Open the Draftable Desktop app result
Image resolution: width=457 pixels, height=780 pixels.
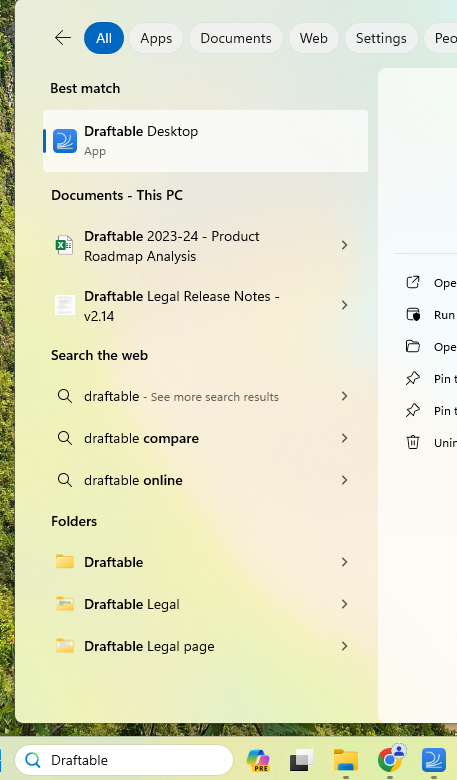[x=205, y=141]
